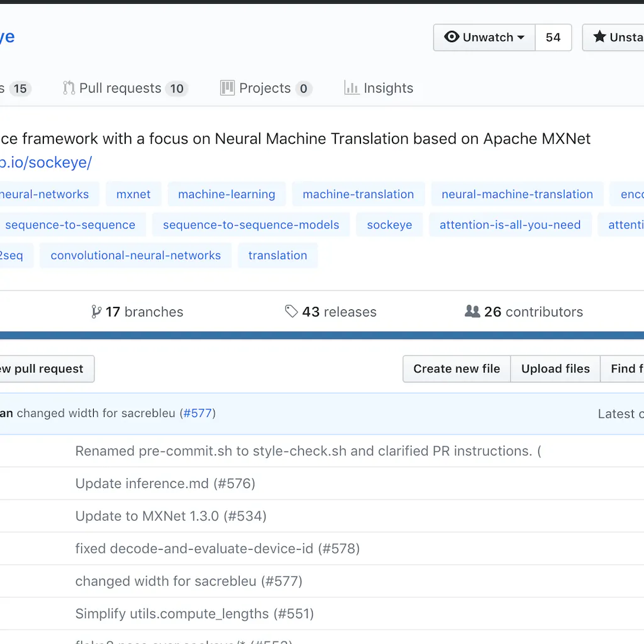Click the star icon on Unstar button
Image resolution: width=644 pixels, height=644 pixels.
(x=599, y=37)
